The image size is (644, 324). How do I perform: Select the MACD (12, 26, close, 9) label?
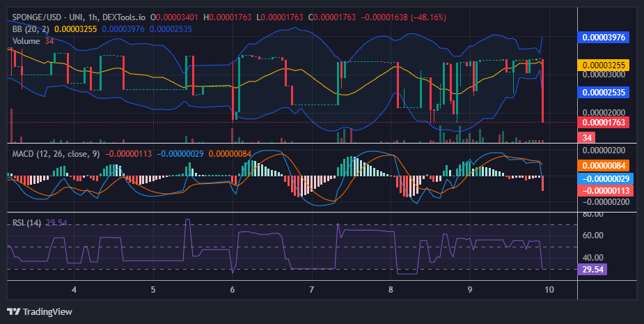pos(56,154)
